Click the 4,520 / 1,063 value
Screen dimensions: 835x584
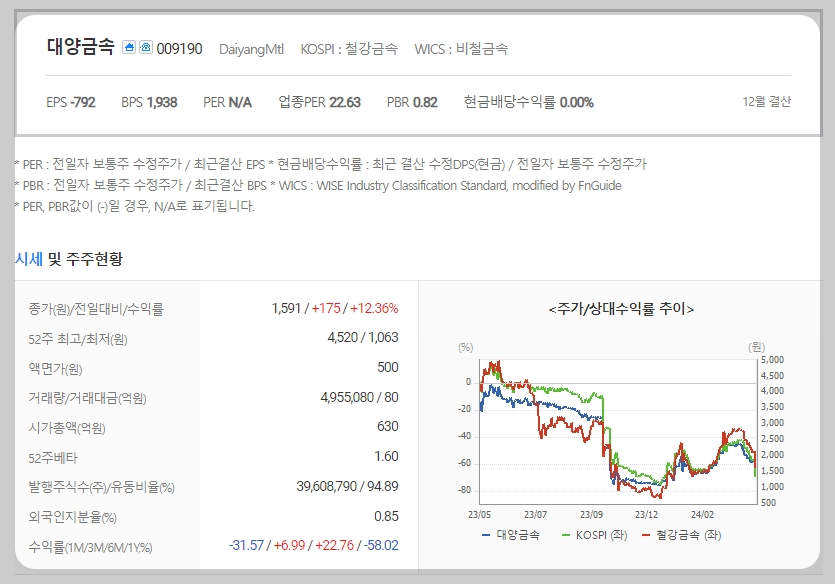pyautogui.click(x=363, y=338)
